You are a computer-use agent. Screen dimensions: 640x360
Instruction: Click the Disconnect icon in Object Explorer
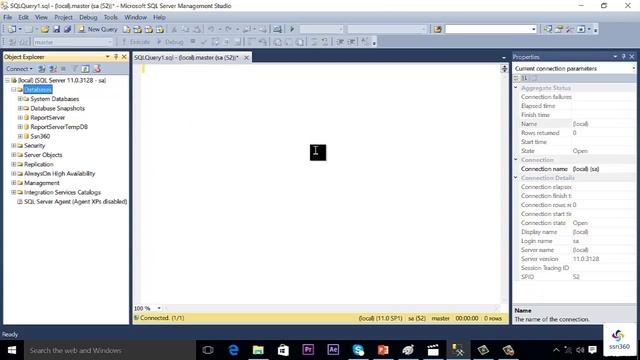tap(53, 69)
